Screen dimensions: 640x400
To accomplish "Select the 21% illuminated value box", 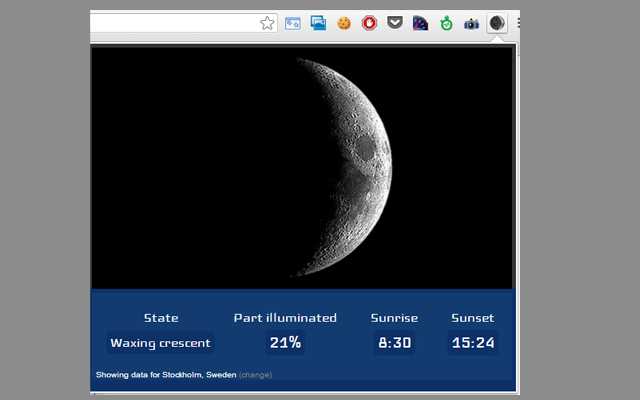I will pos(285,342).
